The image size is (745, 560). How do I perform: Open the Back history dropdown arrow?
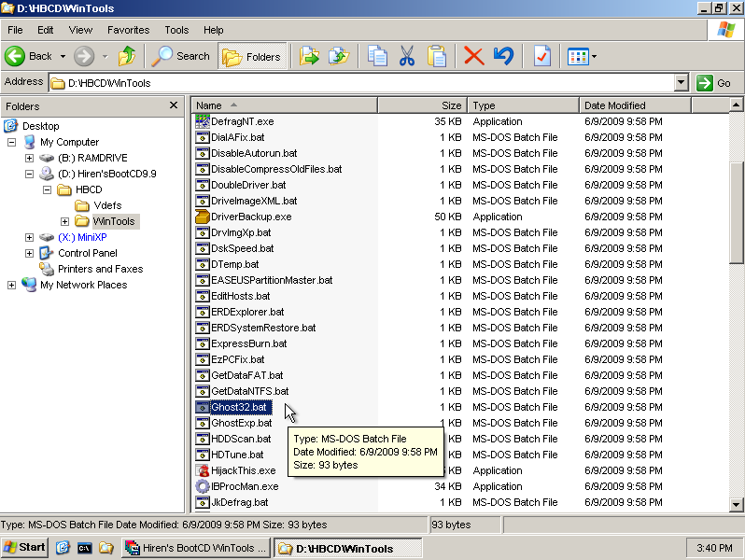pos(63,57)
